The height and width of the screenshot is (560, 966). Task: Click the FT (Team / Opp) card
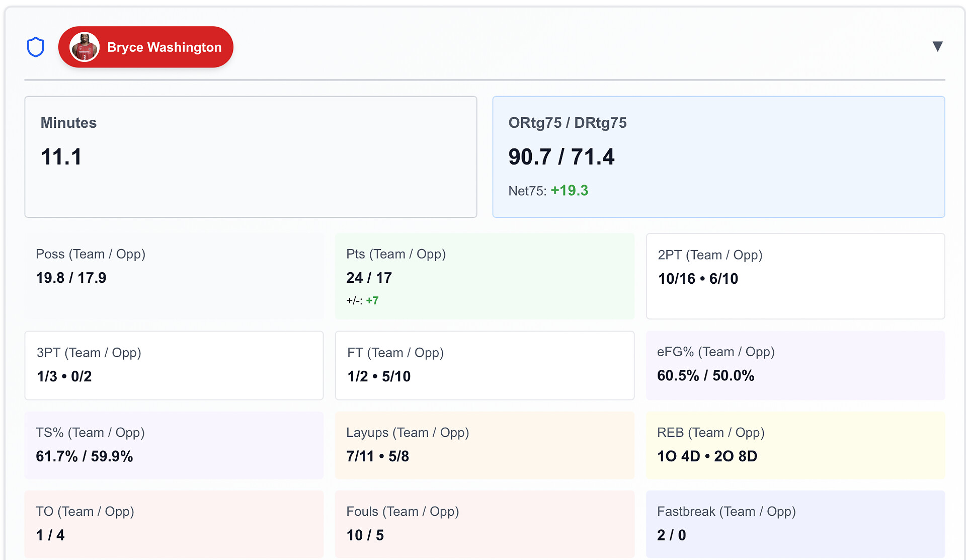point(484,365)
